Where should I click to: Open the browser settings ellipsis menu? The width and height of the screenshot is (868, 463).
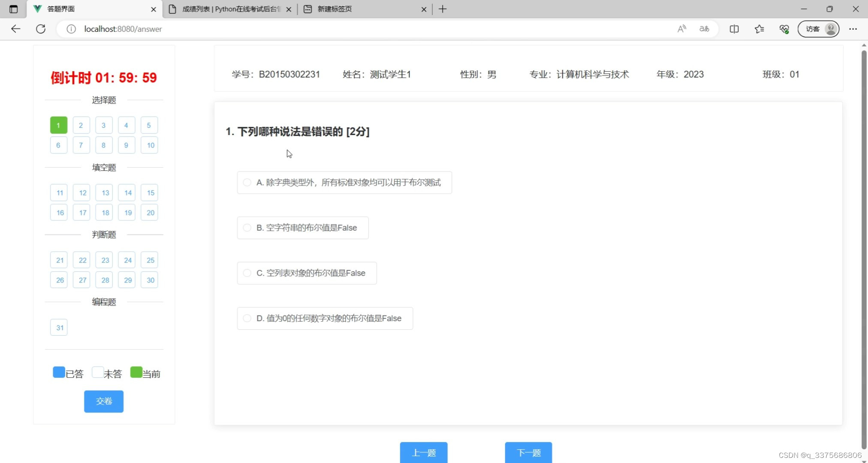point(853,29)
